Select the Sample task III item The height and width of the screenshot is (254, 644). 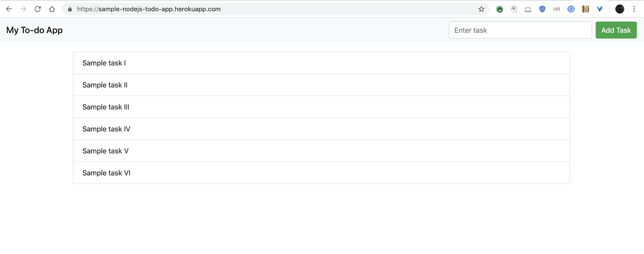coord(106,107)
